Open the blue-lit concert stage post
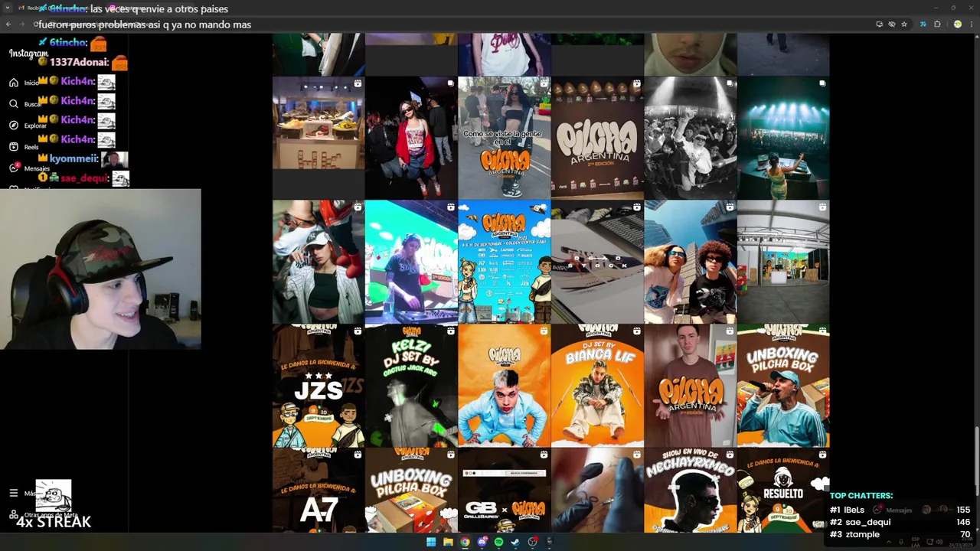980x551 pixels. (783, 138)
